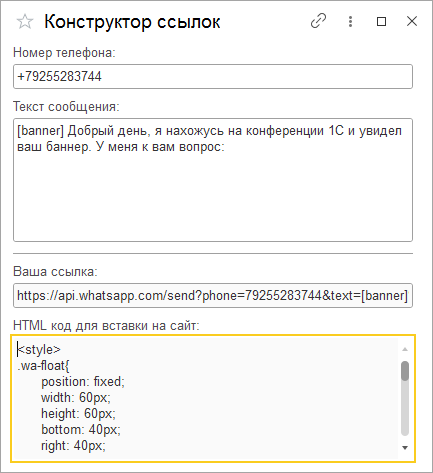Maximize the Конструктор ссылок window
This screenshot has height=473, width=433.
coord(381,22)
